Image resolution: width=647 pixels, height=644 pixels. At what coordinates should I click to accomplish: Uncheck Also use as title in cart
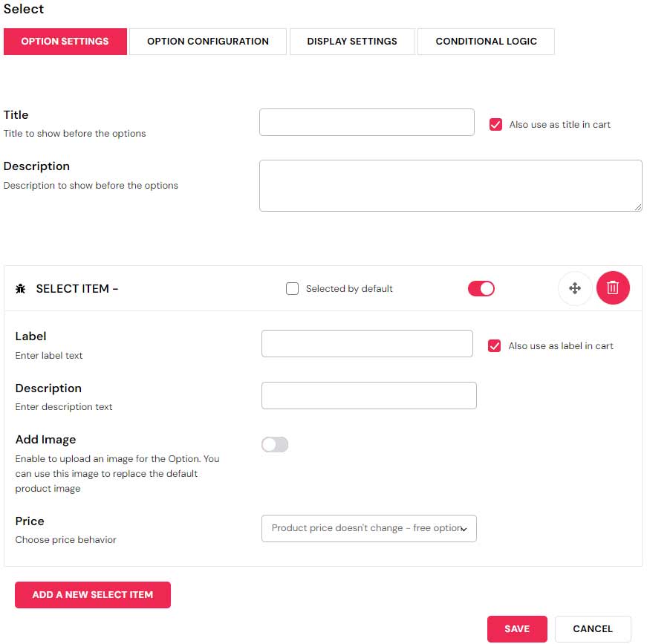(x=495, y=125)
